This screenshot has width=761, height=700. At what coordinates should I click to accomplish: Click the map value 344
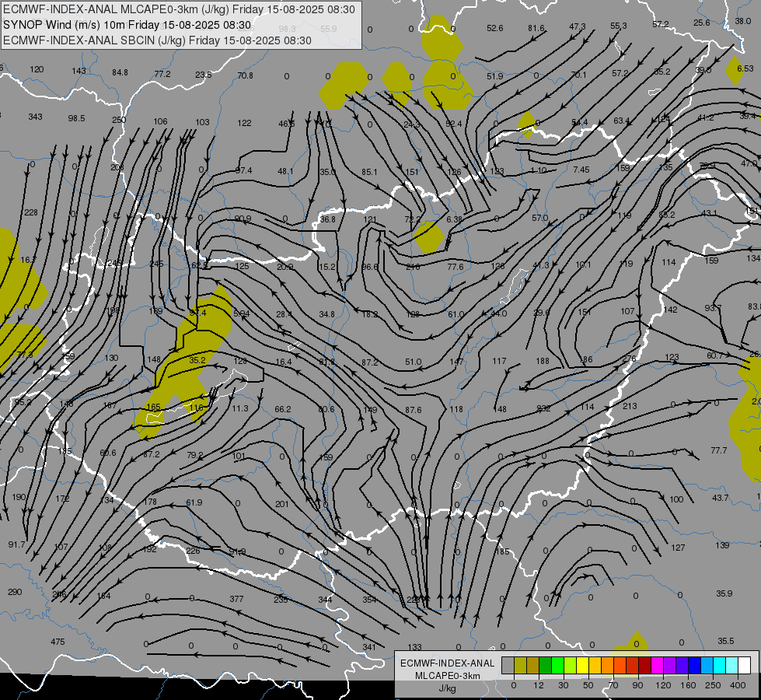(x=325, y=600)
